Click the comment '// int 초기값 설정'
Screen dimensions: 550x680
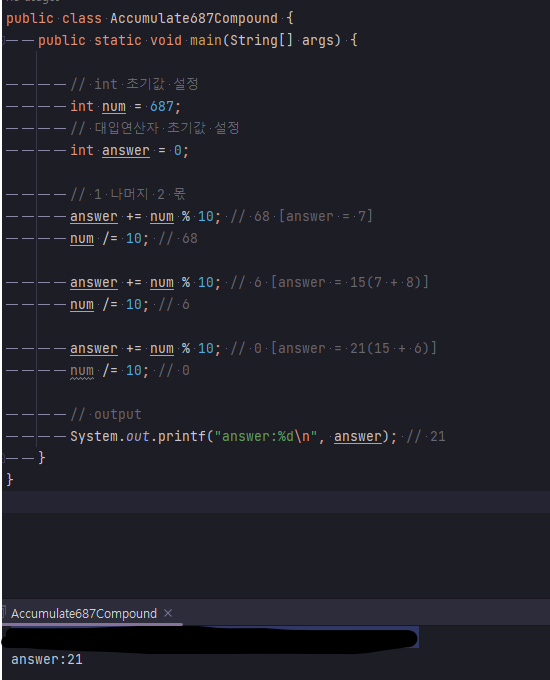point(134,84)
